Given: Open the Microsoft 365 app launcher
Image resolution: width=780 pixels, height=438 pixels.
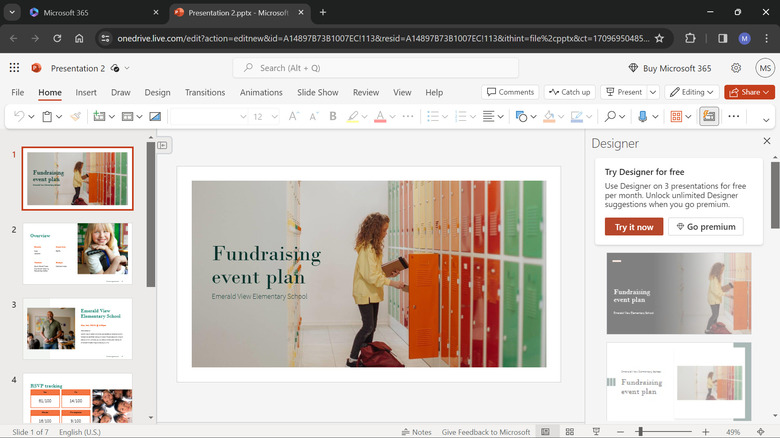Looking at the screenshot, I should tap(14, 68).
